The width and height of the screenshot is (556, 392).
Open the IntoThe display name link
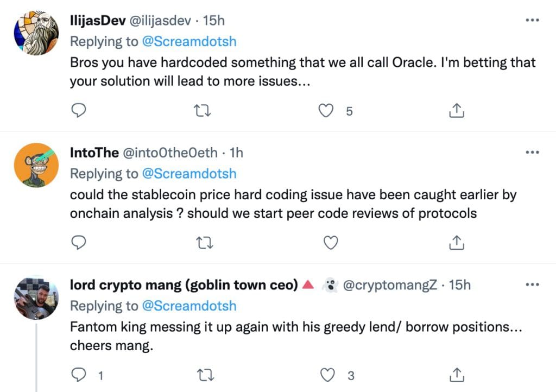94,153
